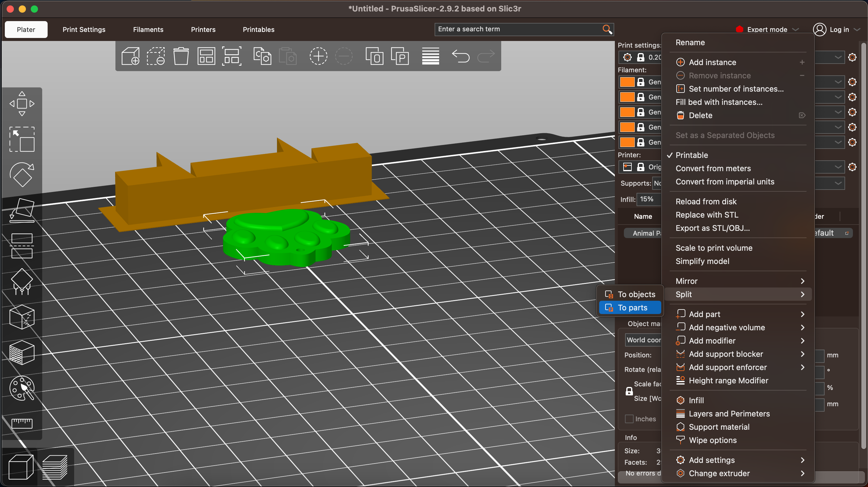Screen dimensions: 868x487
Task: Click the Copy toolbar icon
Action: coord(263,56)
